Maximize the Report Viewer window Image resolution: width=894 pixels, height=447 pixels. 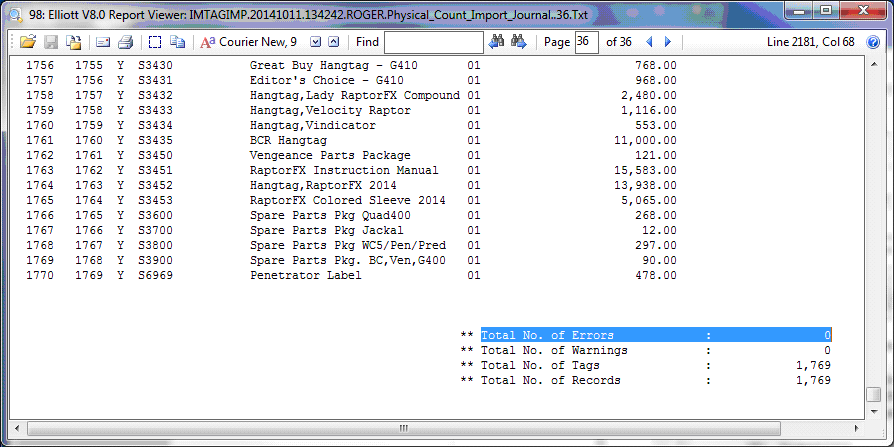click(x=827, y=11)
